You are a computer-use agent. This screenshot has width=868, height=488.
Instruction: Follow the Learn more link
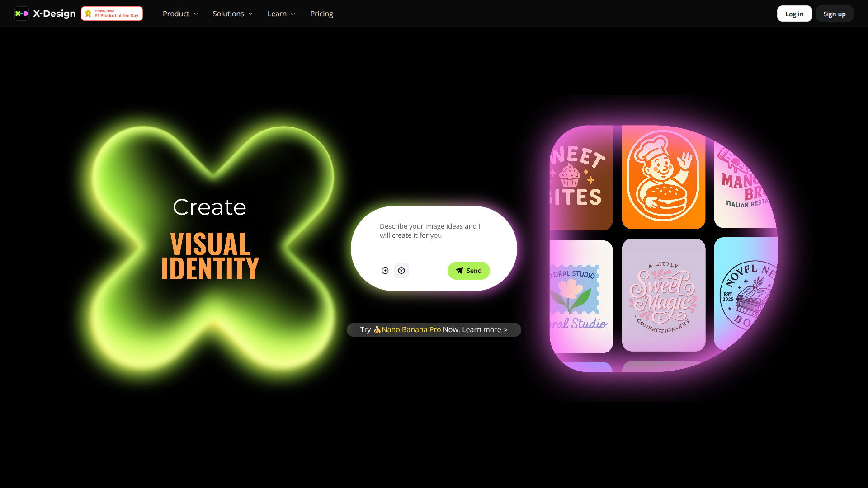pyautogui.click(x=481, y=330)
